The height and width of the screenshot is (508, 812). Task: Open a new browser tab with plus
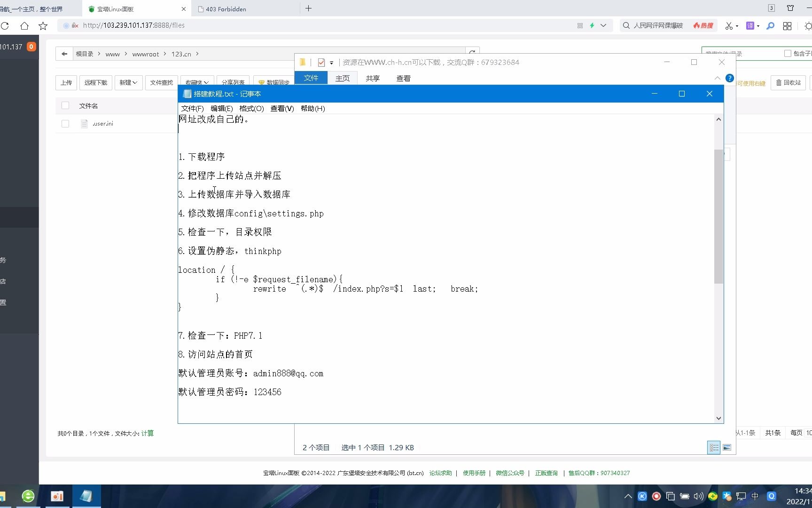(308, 8)
